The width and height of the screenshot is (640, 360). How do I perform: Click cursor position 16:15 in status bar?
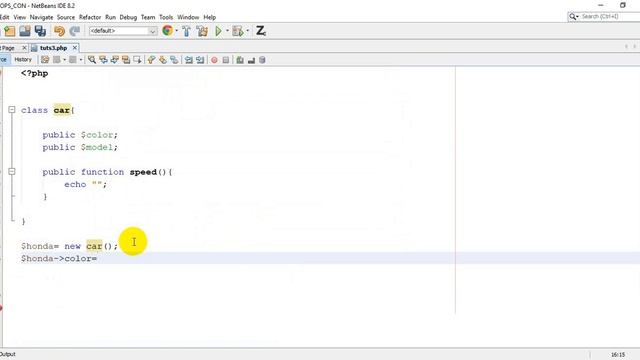(618, 355)
